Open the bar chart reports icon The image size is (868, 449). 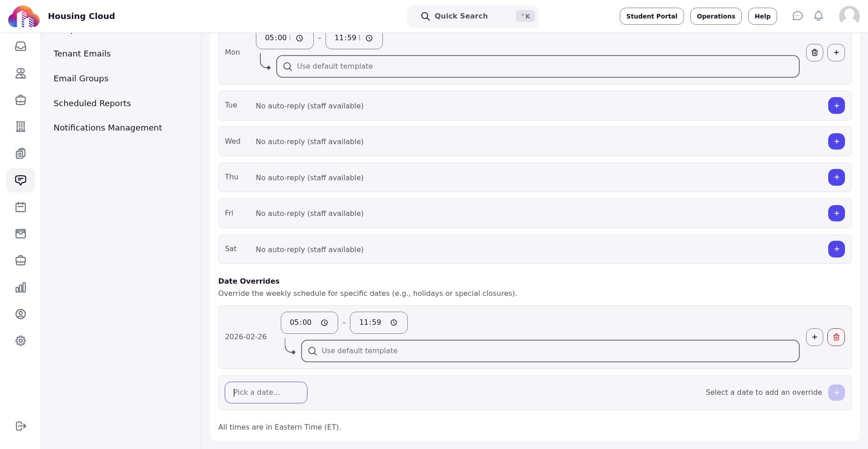coord(20,288)
